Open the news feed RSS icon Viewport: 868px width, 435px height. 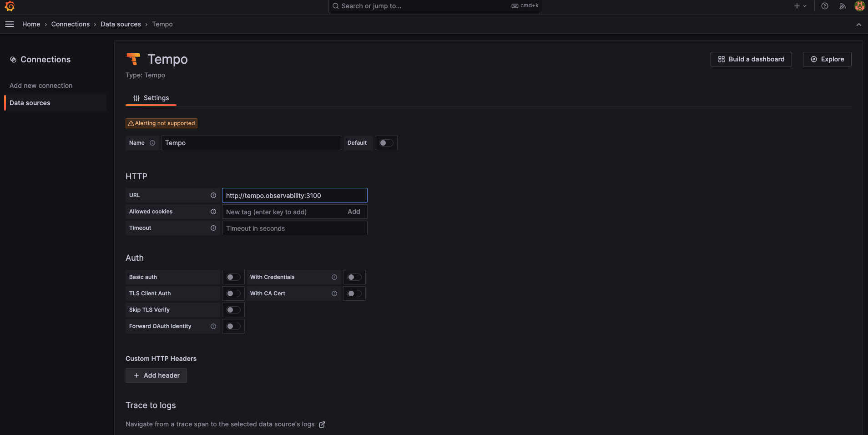click(x=843, y=6)
